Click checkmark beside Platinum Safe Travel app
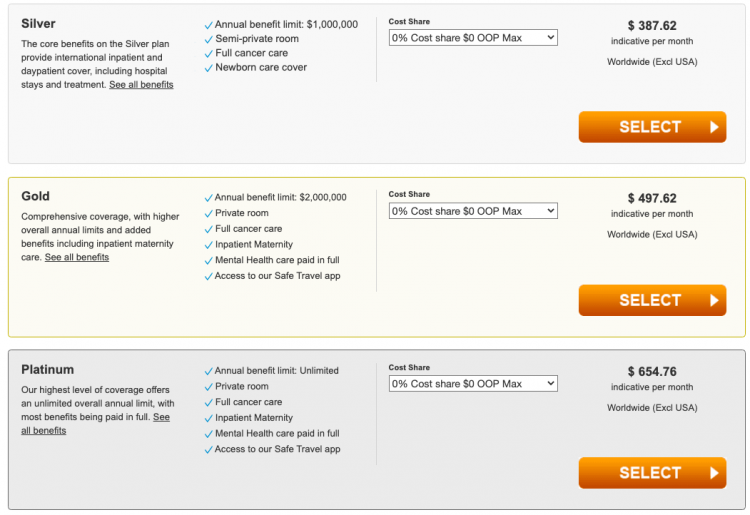 208,450
